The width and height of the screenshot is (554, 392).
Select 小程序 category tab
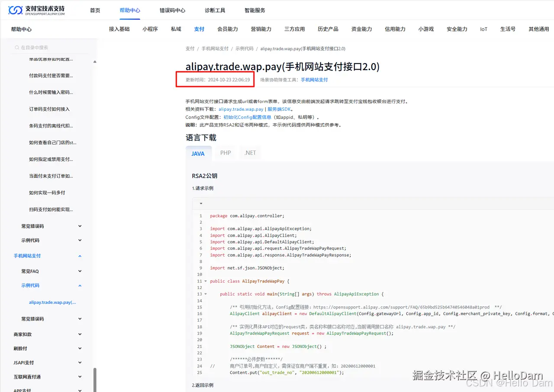[150, 29]
